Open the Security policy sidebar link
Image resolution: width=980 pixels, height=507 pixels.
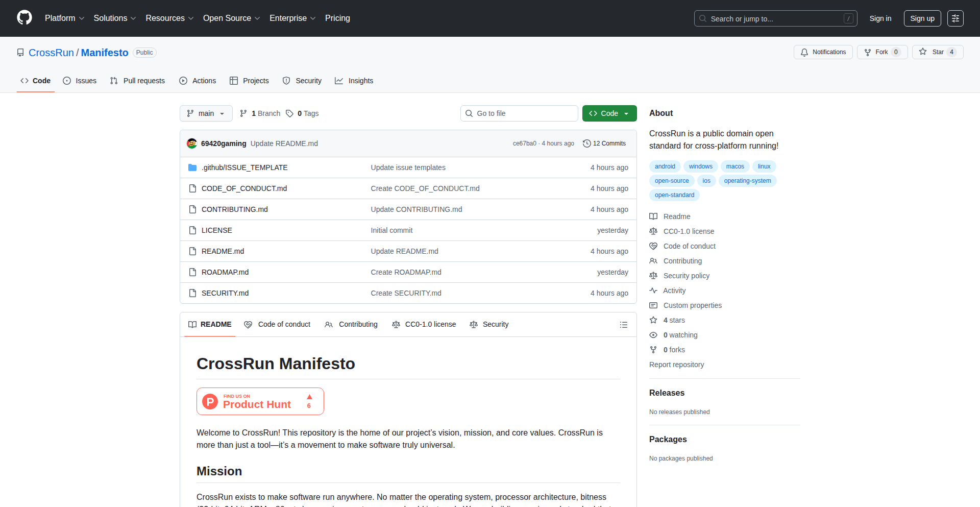tap(686, 276)
